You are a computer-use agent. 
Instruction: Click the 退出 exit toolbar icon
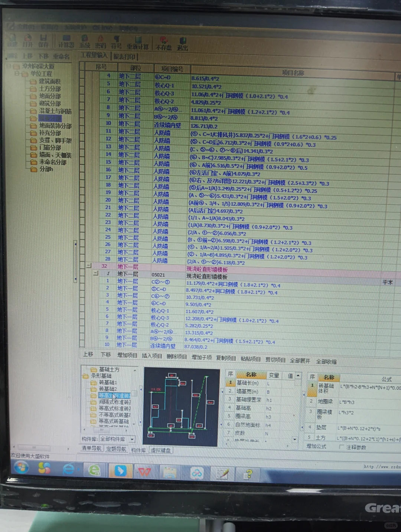pos(182,43)
